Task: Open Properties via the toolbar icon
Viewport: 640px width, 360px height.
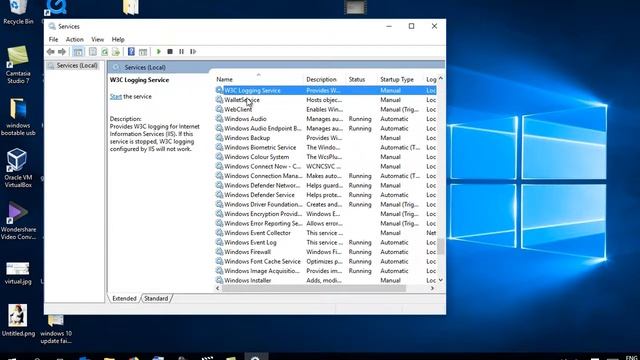Action: 93,52
